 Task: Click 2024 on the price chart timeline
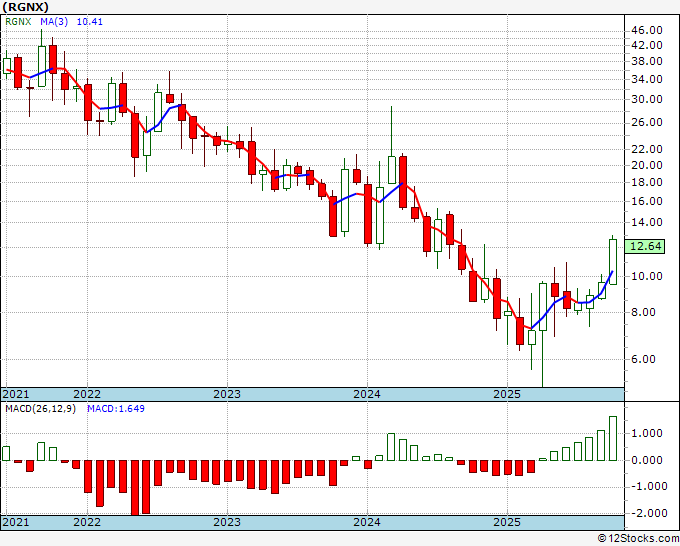(367, 394)
